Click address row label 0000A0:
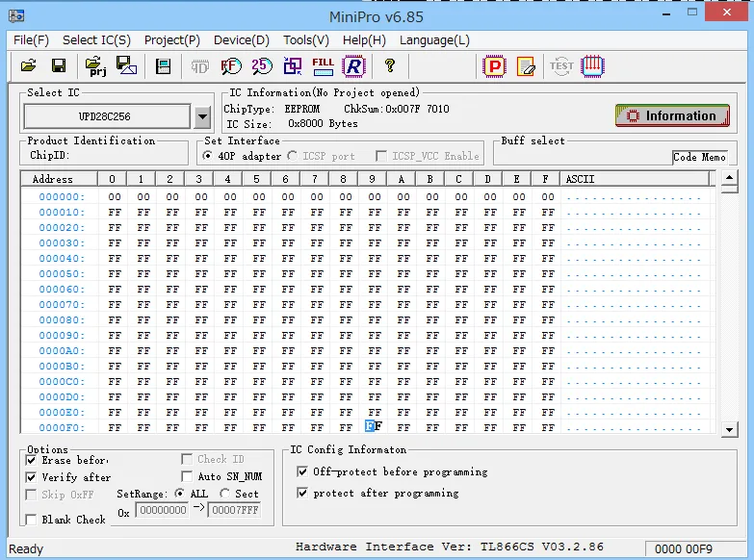 62,350
